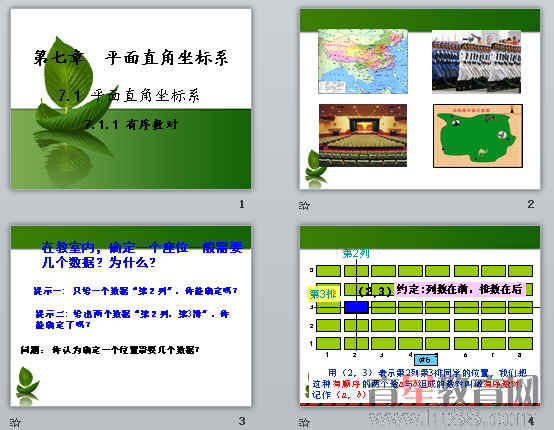Screen dimensions: 554x430
Task: Select the blue highlighted seat on slide 4
Action: pos(356,307)
